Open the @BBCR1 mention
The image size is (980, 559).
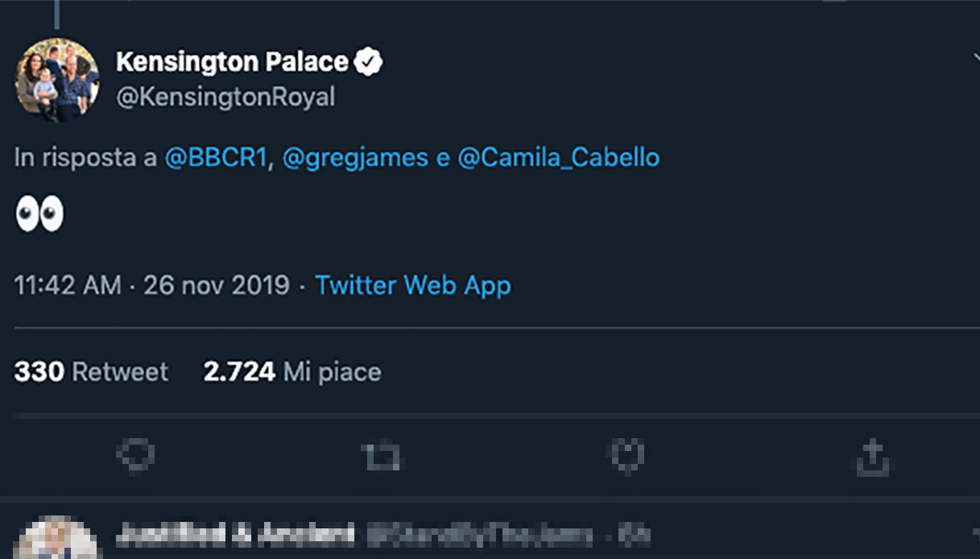215,157
